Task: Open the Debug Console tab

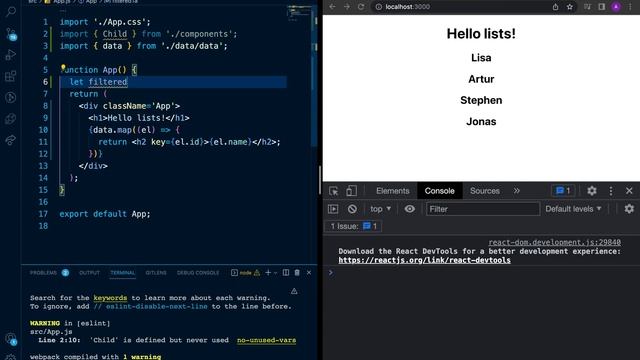Action: [198, 273]
